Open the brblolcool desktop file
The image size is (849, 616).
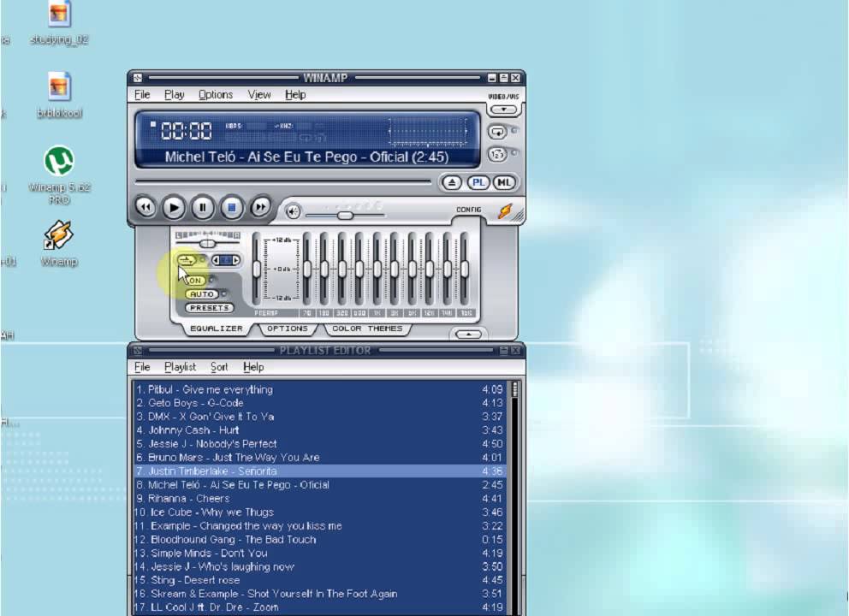[x=59, y=95]
